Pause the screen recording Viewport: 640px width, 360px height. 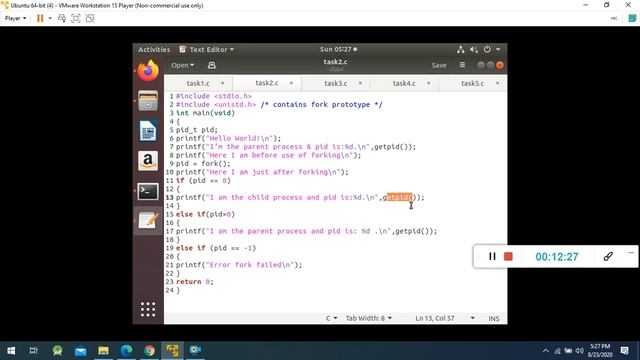click(x=492, y=256)
